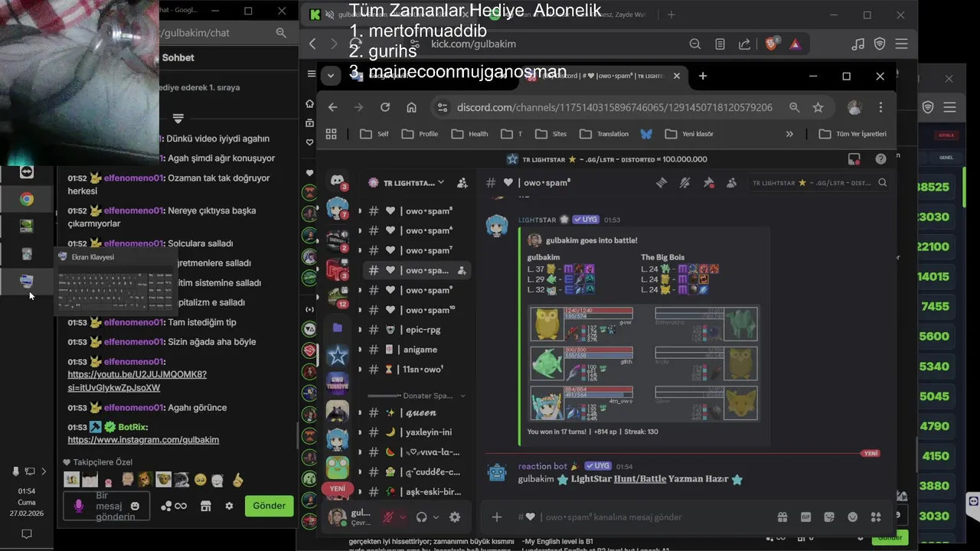Open pinned messages in Discord header
The width and height of the screenshot is (980, 551).
click(708, 183)
